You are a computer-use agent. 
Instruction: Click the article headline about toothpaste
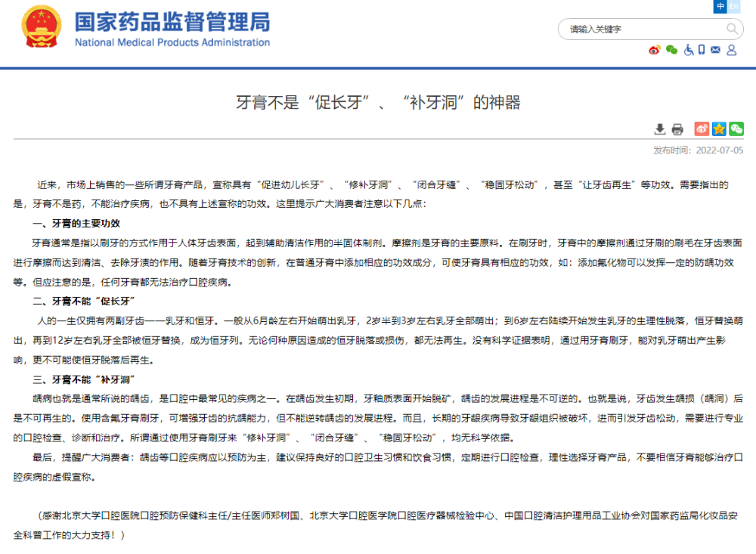378,102
